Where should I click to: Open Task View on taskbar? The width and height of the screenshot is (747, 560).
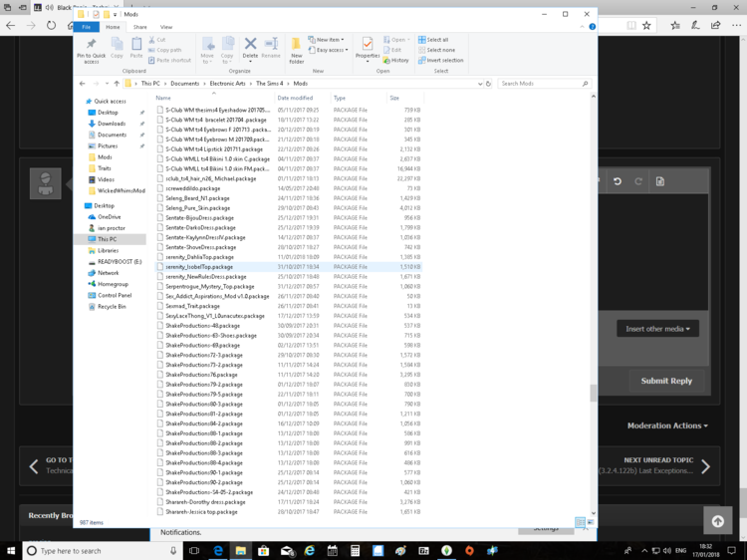194,551
